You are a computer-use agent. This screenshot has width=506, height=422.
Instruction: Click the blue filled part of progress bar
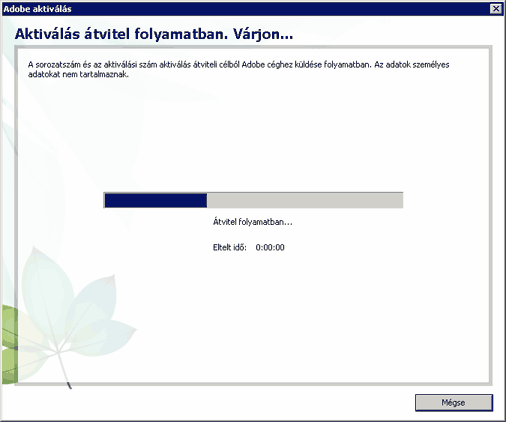[x=156, y=200]
